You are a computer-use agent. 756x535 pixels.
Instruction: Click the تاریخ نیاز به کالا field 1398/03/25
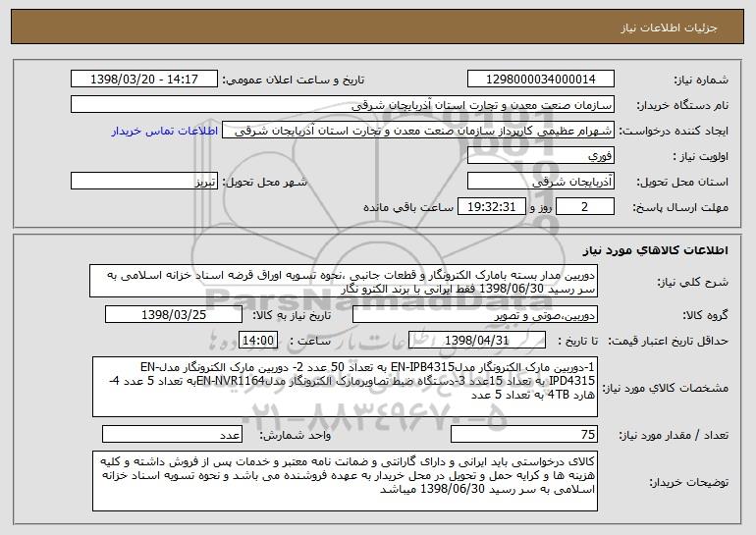tap(174, 314)
